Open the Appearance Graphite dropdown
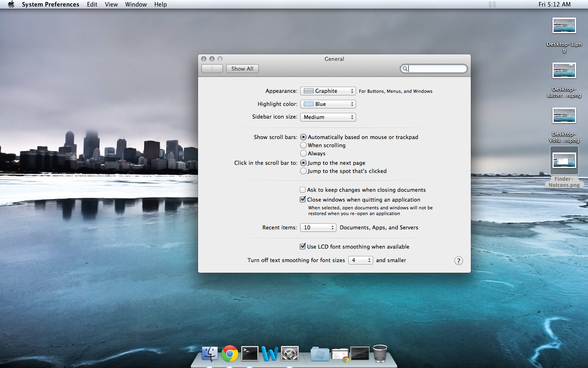The image size is (588, 368). (x=328, y=91)
